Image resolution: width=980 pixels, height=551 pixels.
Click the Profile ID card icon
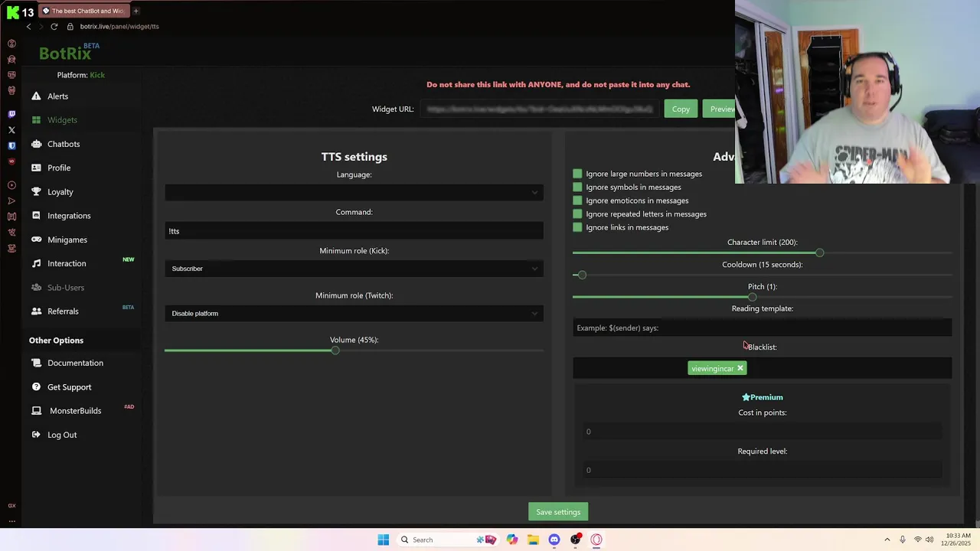36,168
